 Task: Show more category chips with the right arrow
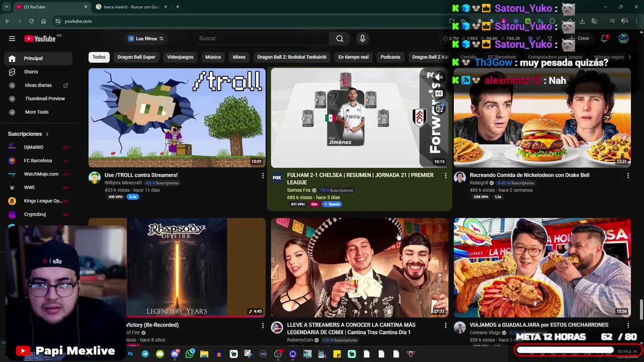pyautogui.click(x=629, y=57)
